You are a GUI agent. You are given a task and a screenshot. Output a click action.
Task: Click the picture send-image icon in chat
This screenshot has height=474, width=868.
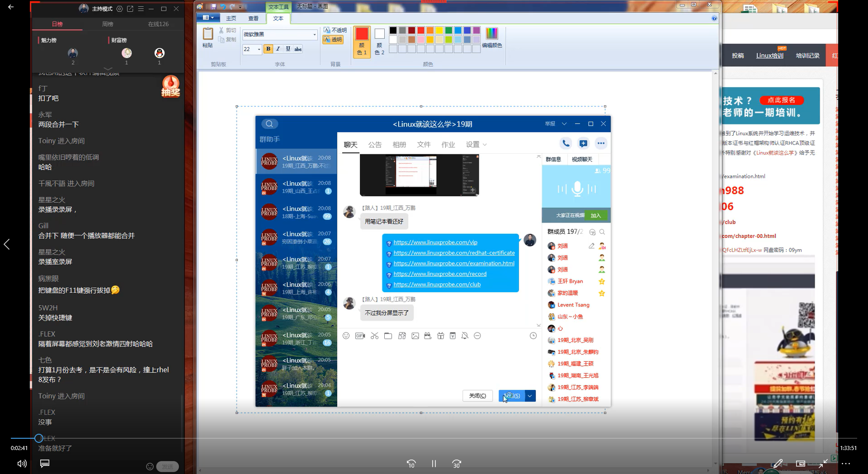[x=415, y=336]
